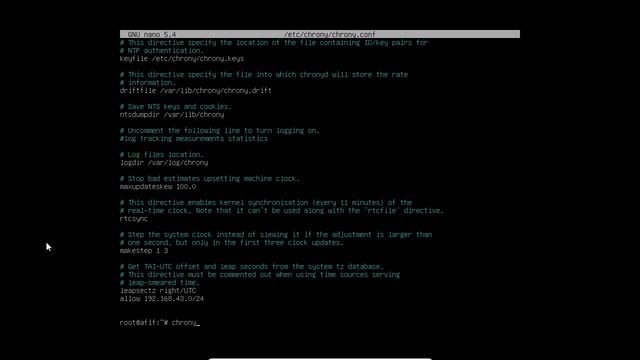Click the nano title bar showing /etc/chrony/chrony.conf
This screenshot has width=640, height=360.
point(320,34)
